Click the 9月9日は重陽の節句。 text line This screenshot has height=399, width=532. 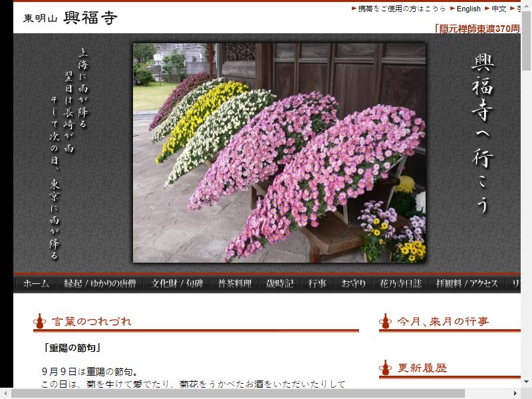[x=90, y=372]
